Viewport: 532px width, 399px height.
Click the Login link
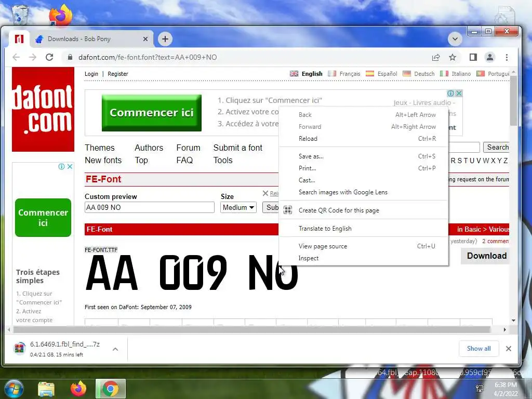click(x=91, y=74)
